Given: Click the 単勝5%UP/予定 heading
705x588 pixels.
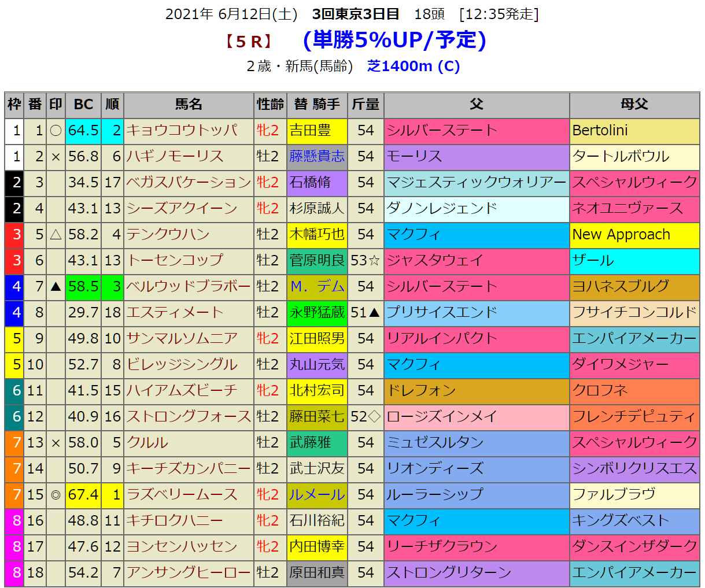Looking at the screenshot, I should [394, 40].
